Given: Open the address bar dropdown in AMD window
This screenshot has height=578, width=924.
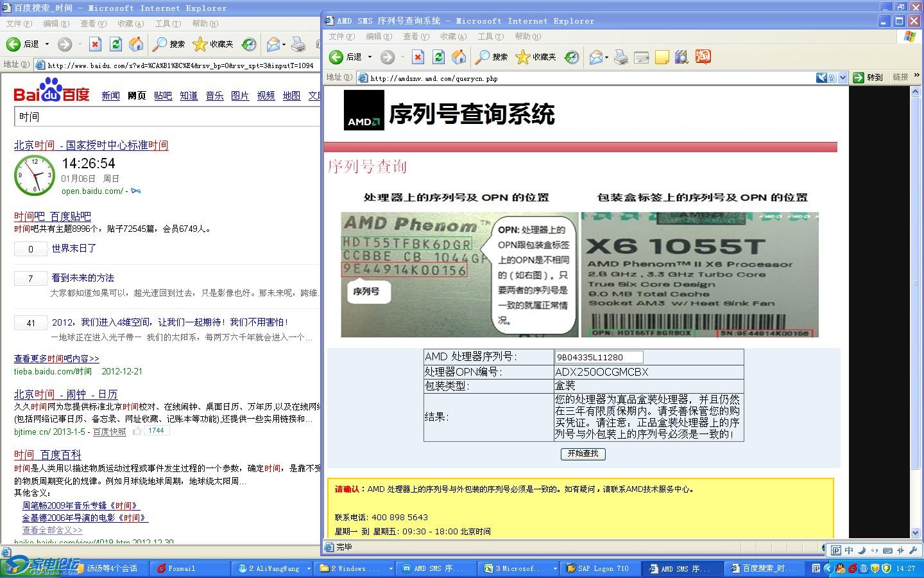Looking at the screenshot, I should pyautogui.click(x=842, y=78).
